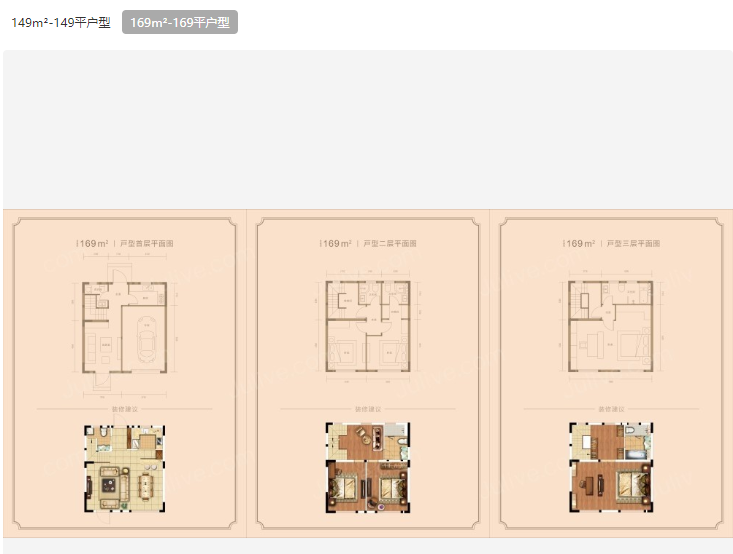Click the third floor colored furnished rendering
This screenshot has height=554, width=733.
[x=610, y=468]
